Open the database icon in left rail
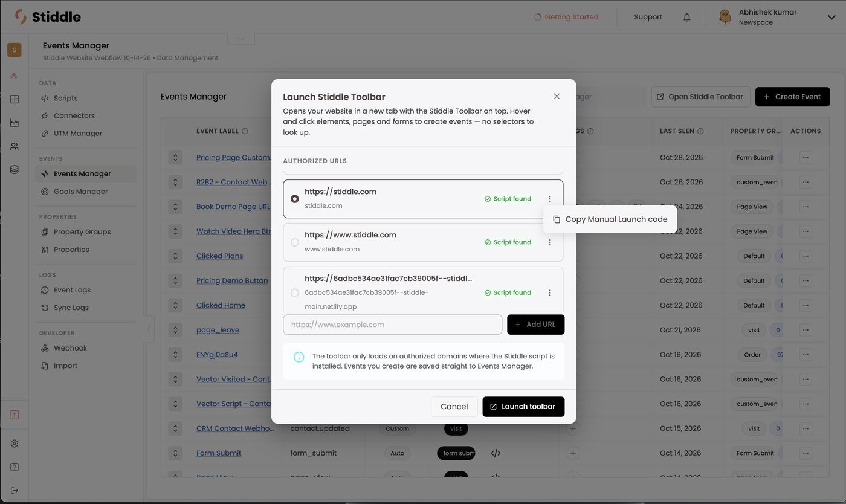The height and width of the screenshot is (504, 846). pyautogui.click(x=15, y=170)
